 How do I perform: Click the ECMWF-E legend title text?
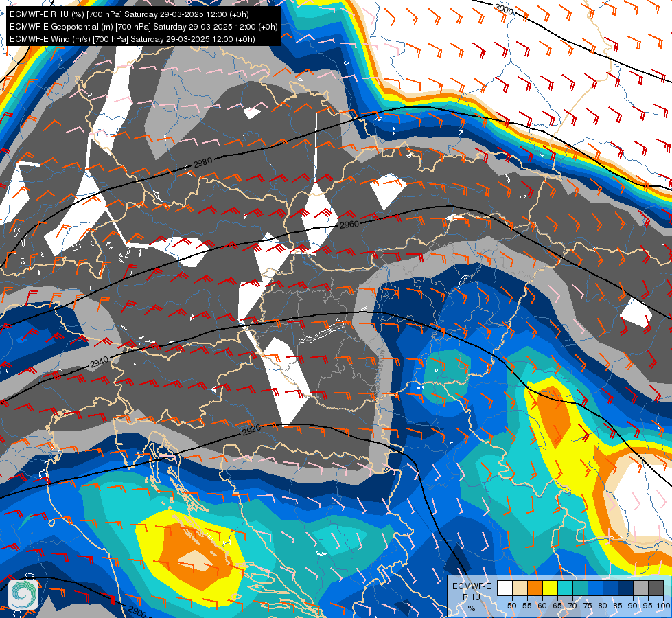coord(472,586)
